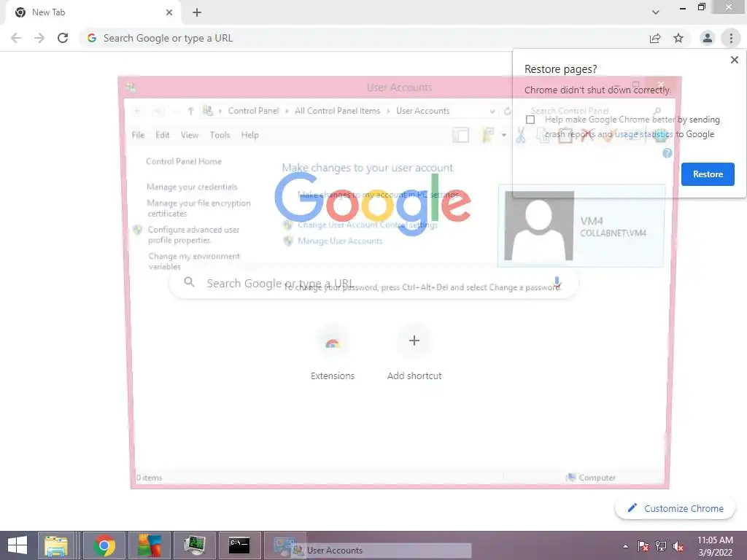The width and height of the screenshot is (747, 560).
Task: Open the monitor utility taskbar icon
Action: (194, 545)
